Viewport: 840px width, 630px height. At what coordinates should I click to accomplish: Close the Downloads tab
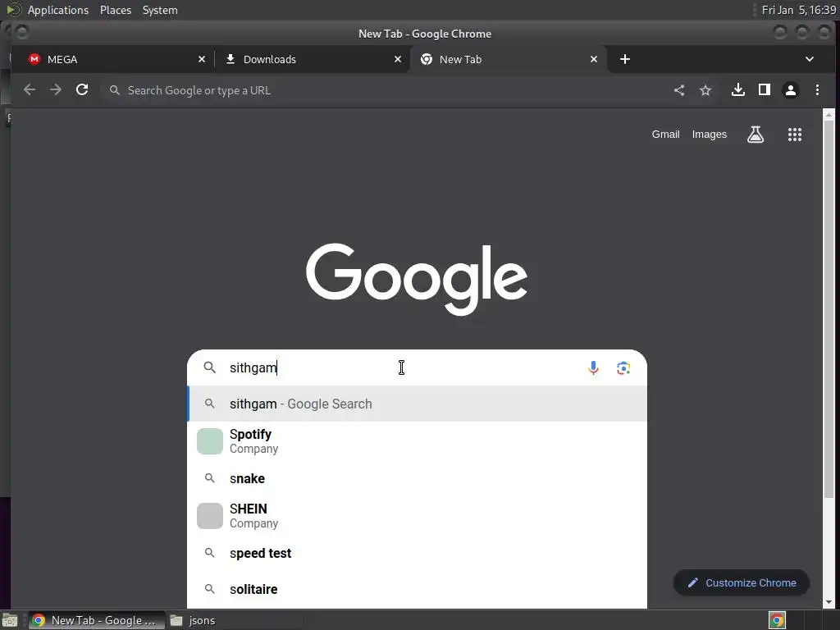click(398, 59)
